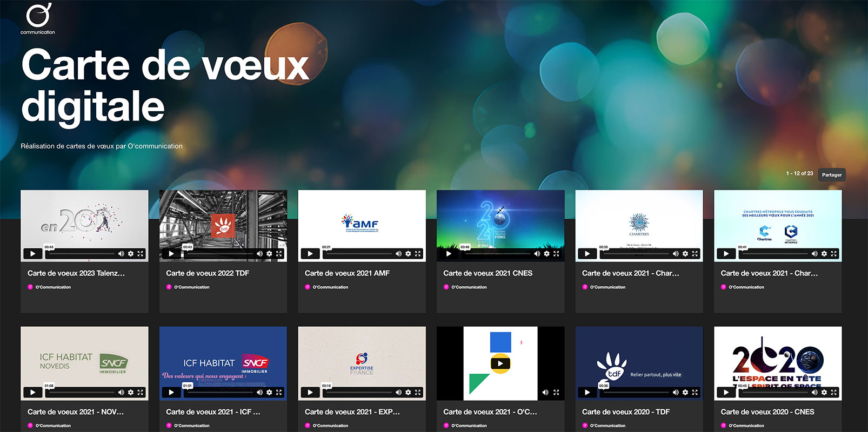Play the Carte de voeux 2021 AMF video
868x432 pixels.
[310, 254]
